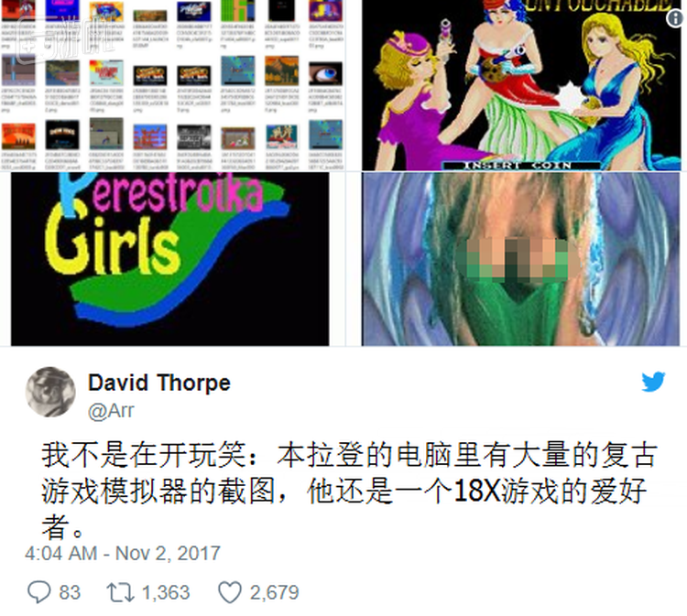Click the David Thorpe display name
The image size is (687, 616).
tap(159, 384)
